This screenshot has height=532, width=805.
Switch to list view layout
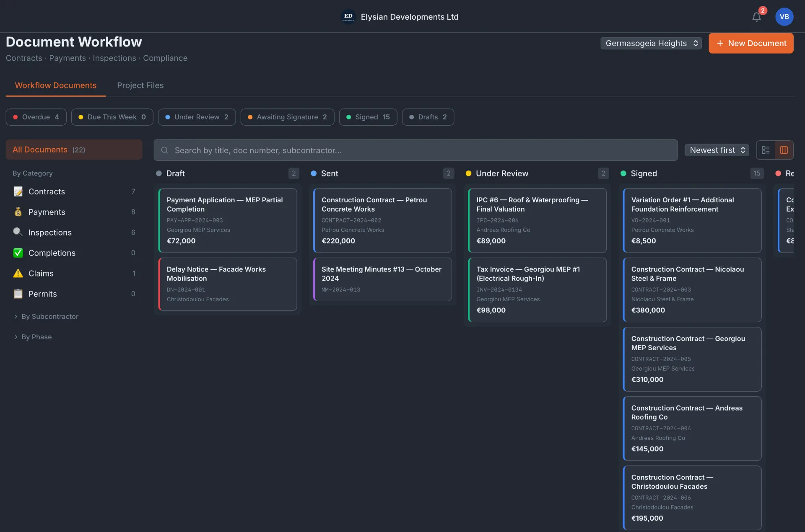pyautogui.click(x=766, y=150)
